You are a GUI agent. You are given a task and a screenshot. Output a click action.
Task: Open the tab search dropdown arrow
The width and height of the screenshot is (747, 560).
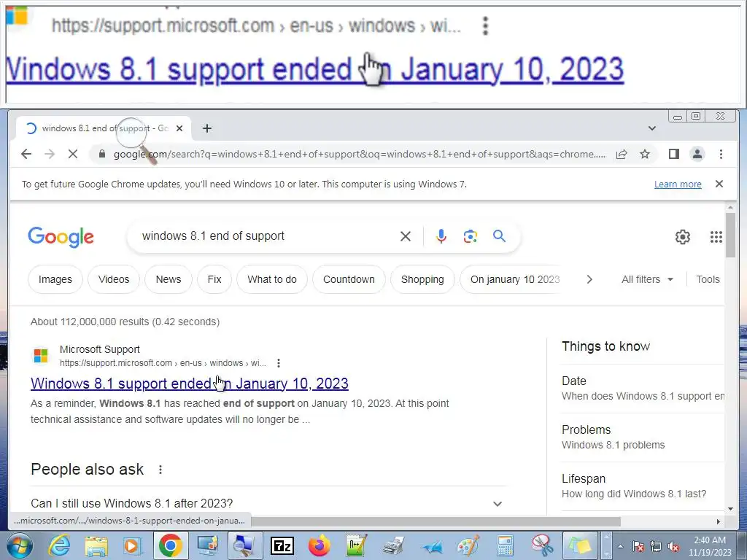651,128
